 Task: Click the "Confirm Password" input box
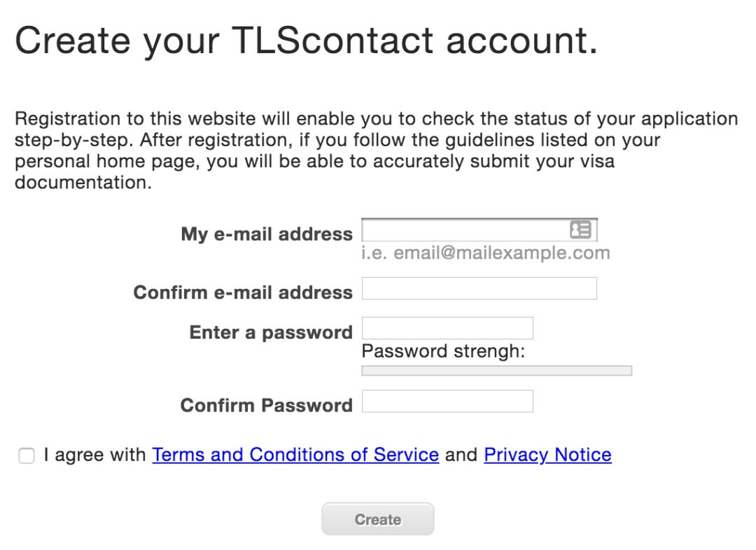point(447,401)
